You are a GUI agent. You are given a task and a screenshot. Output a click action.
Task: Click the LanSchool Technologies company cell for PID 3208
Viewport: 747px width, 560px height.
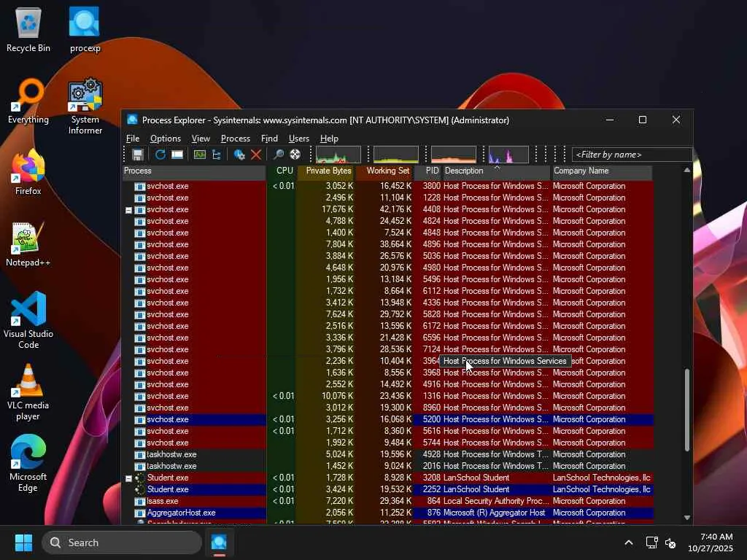pos(601,478)
